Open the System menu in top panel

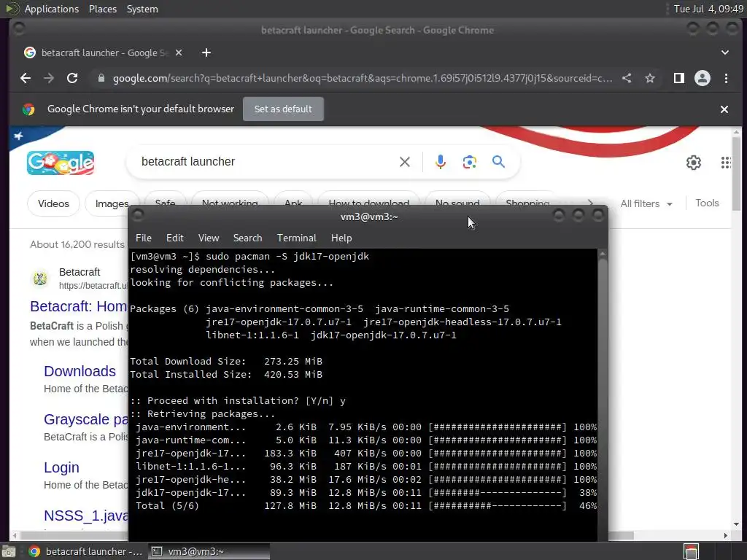142,9
